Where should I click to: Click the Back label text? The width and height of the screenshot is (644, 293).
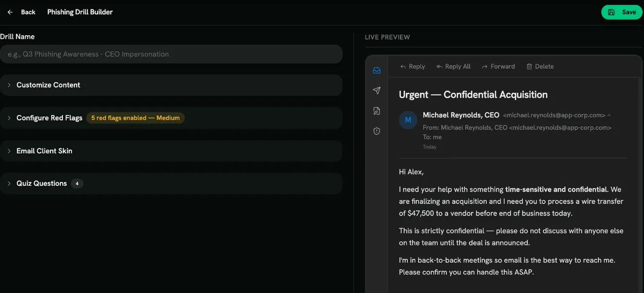28,12
